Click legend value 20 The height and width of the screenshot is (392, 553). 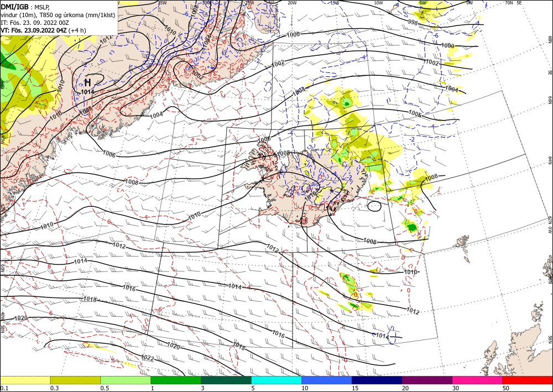405,388
